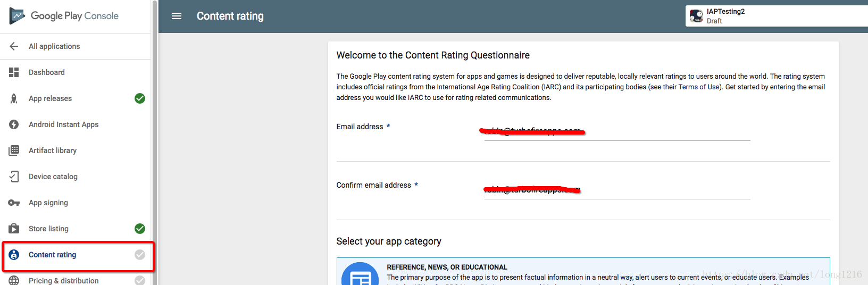Click the App signing key icon
This screenshot has width=868, height=285.
click(x=14, y=203)
